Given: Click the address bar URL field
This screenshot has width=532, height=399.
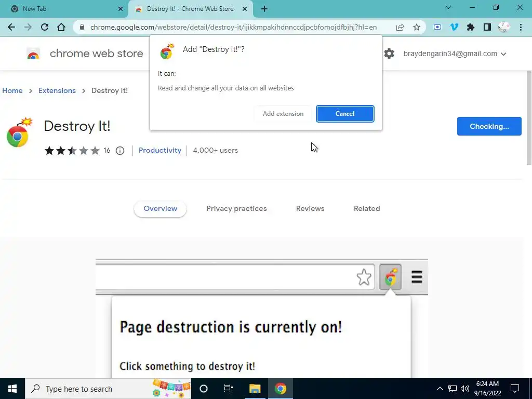Looking at the screenshot, I should pos(233,27).
